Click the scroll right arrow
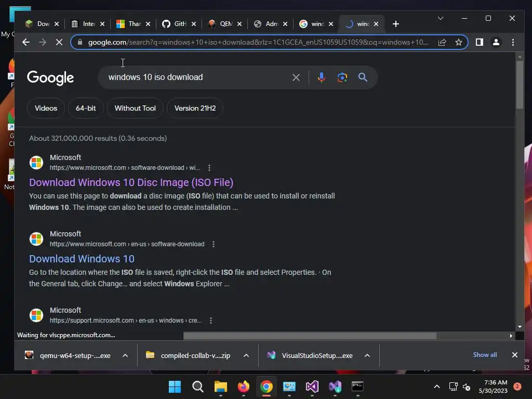This screenshot has height=399, width=532. (x=511, y=336)
